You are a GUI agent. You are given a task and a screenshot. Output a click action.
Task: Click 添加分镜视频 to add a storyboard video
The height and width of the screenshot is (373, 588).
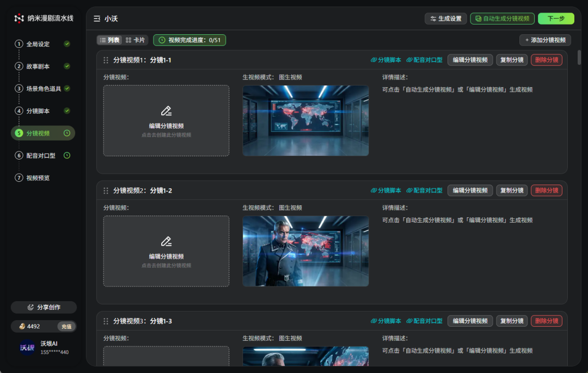(546, 40)
